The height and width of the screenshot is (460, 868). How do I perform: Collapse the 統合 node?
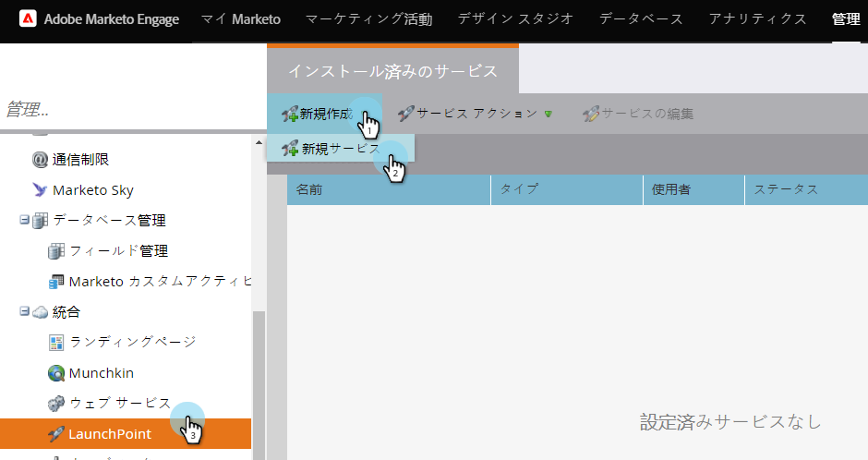(x=24, y=311)
